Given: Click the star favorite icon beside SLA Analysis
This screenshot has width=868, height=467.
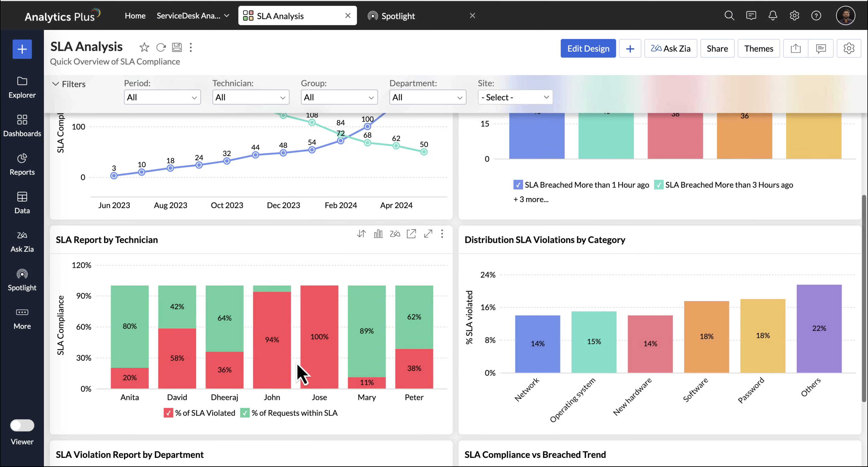Looking at the screenshot, I should coord(144,47).
